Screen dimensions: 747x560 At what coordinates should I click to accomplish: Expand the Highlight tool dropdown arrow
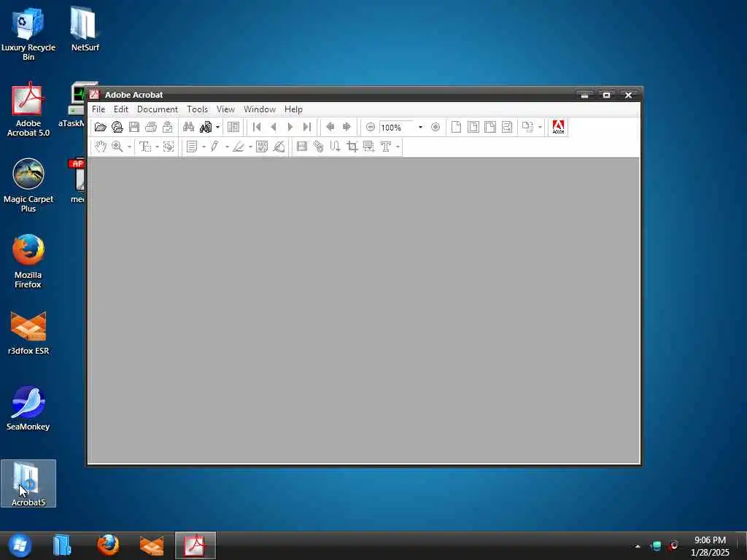[251, 147]
